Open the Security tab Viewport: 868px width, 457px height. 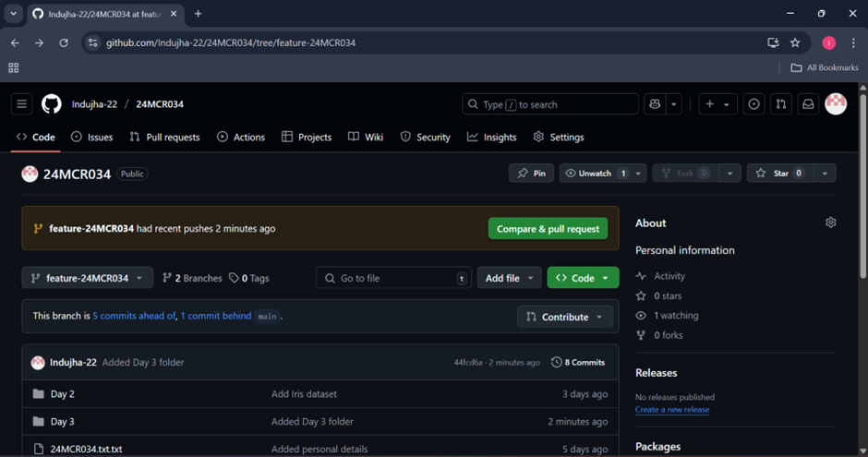point(425,138)
